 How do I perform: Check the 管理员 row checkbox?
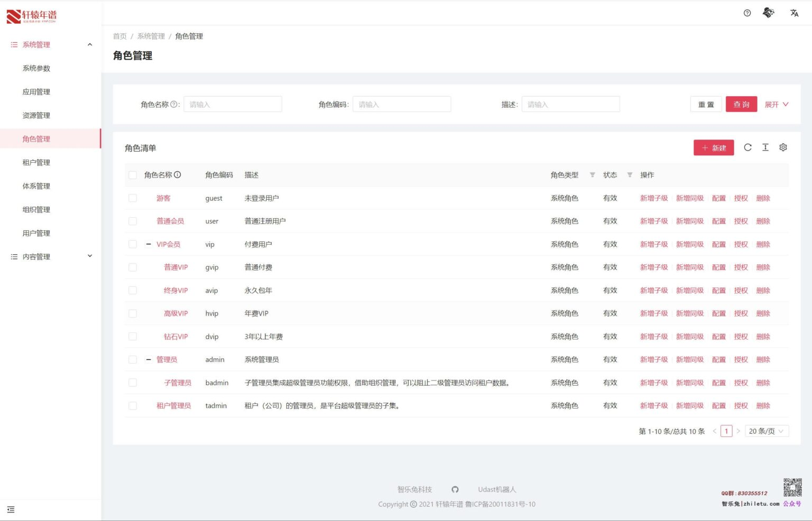[133, 359]
